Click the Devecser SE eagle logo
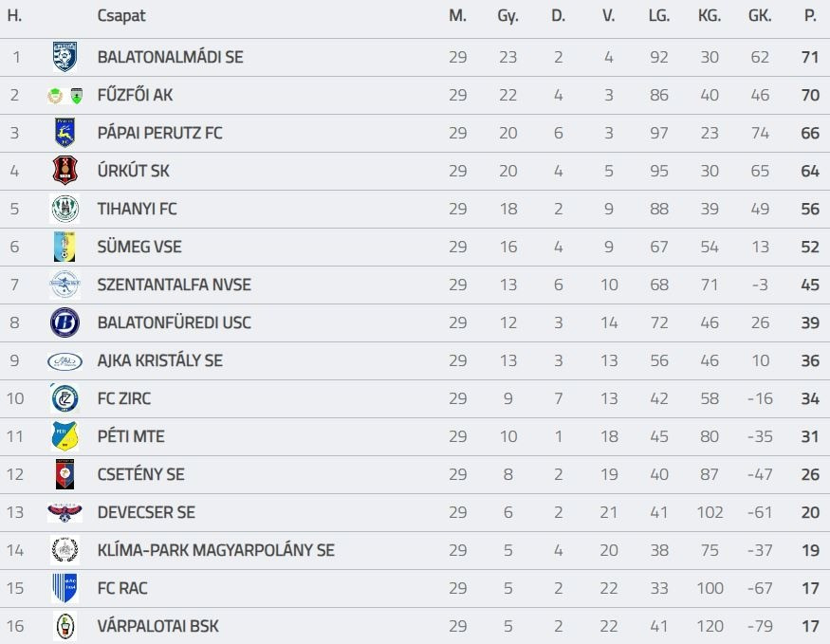The width and height of the screenshot is (830, 644). (x=65, y=512)
